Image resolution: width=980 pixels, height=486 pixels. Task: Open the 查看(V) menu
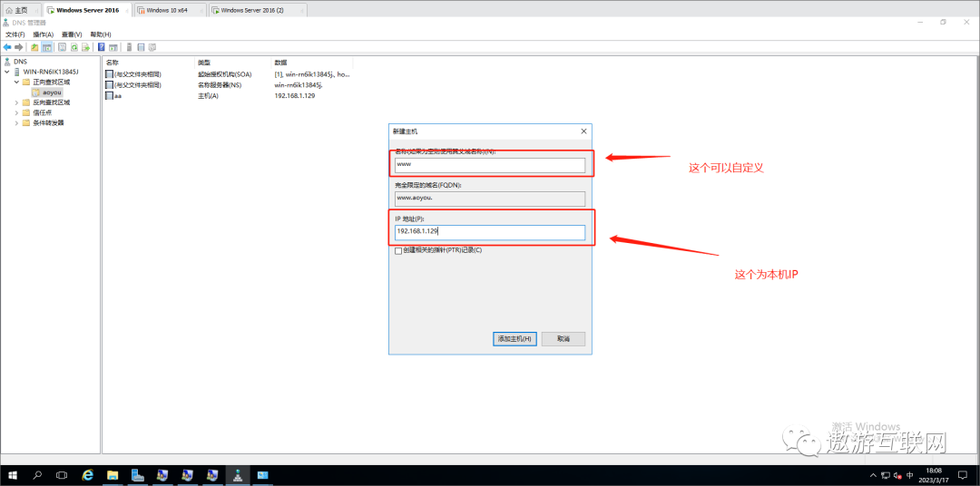pyautogui.click(x=72, y=34)
